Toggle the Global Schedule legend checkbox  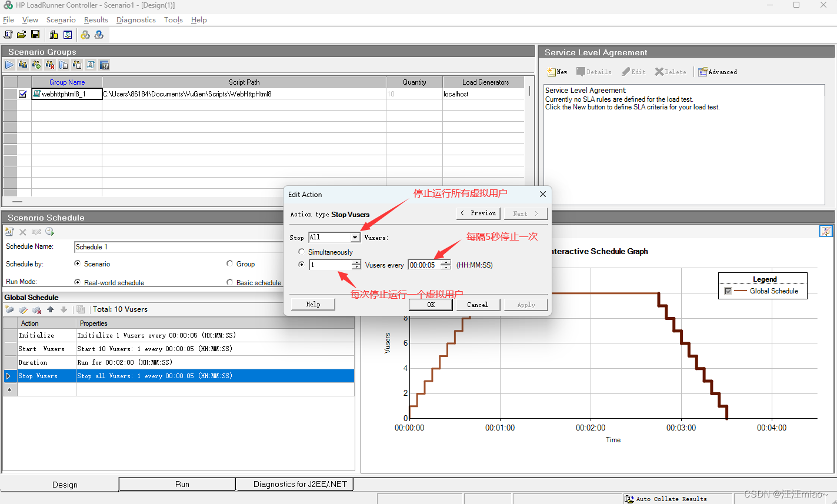point(728,291)
